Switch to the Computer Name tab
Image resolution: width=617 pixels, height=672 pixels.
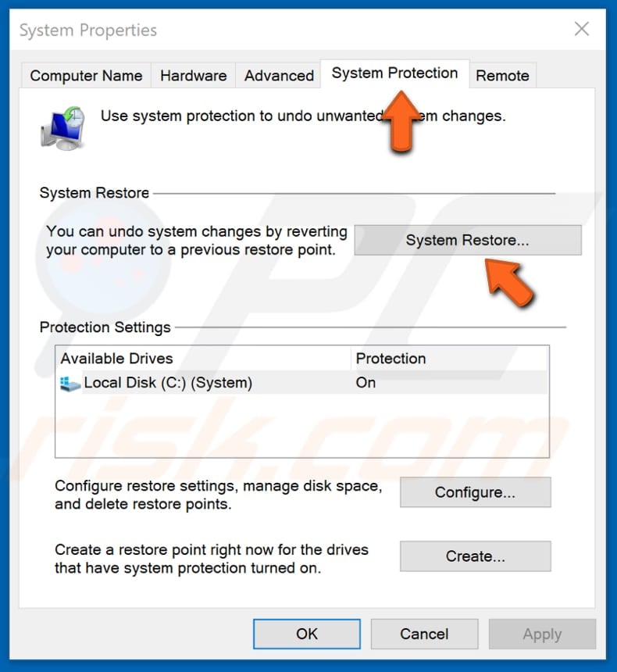(x=86, y=75)
